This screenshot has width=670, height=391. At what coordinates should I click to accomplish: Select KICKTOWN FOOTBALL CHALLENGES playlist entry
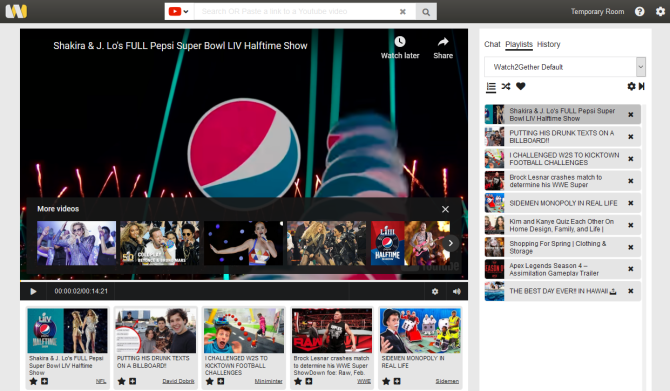[562, 159]
